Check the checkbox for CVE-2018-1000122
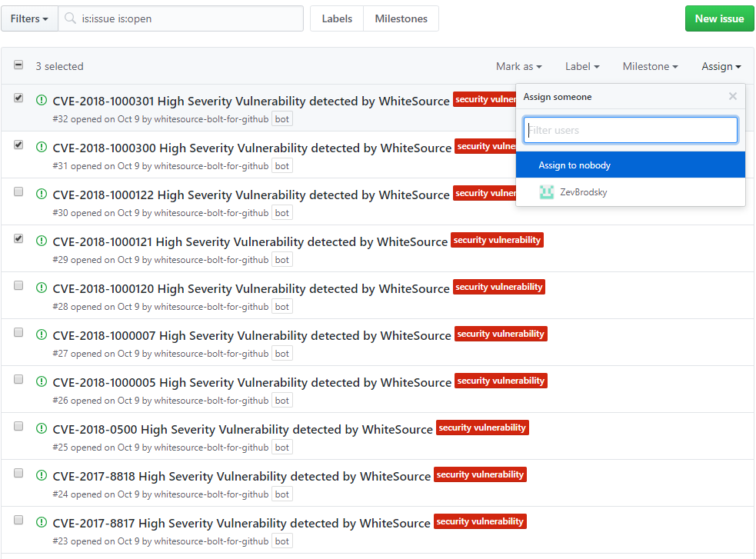The image size is (756, 559). coord(18,191)
